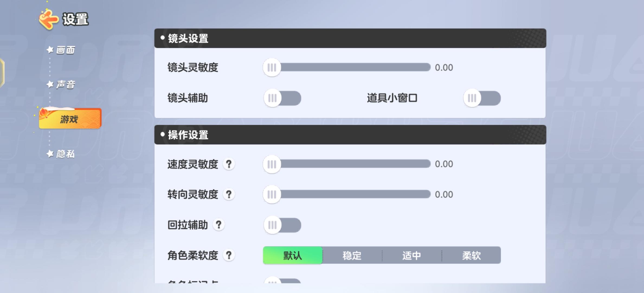Image resolution: width=644 pixels, height=293 pixels.
Task: Open the 画面 settings tab
Action: pos(65,50)
